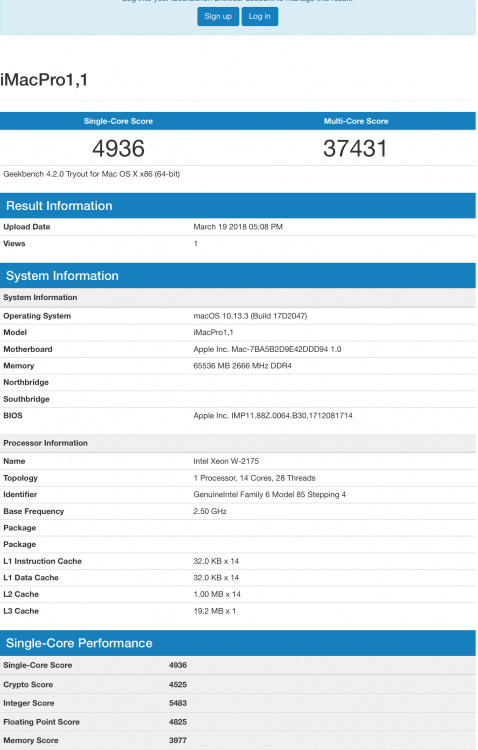Select the upload date March 19 2018
The width and height of the screenshot is (478, 750).
(x=238, y=227)
